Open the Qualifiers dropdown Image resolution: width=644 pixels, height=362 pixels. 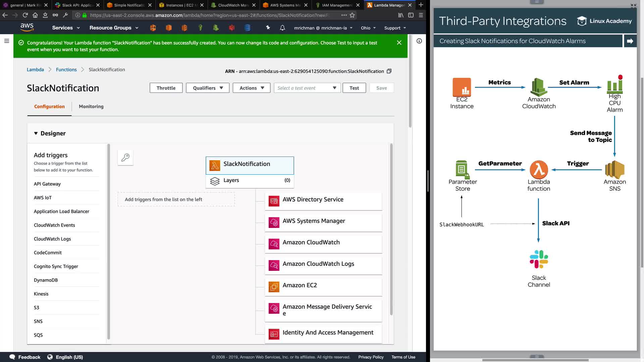click(x=208, y=88)
